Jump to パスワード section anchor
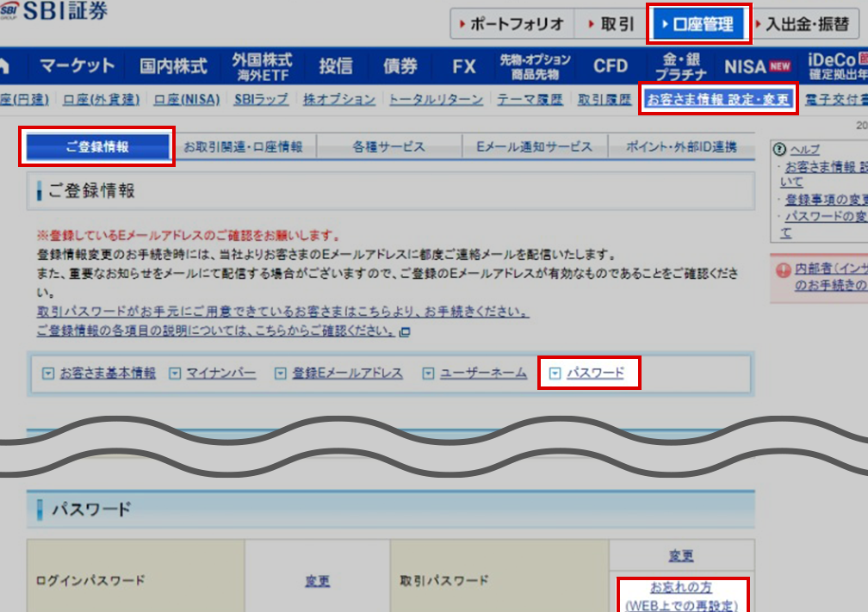Screen dimensions: 868x612 coord(595,374)
